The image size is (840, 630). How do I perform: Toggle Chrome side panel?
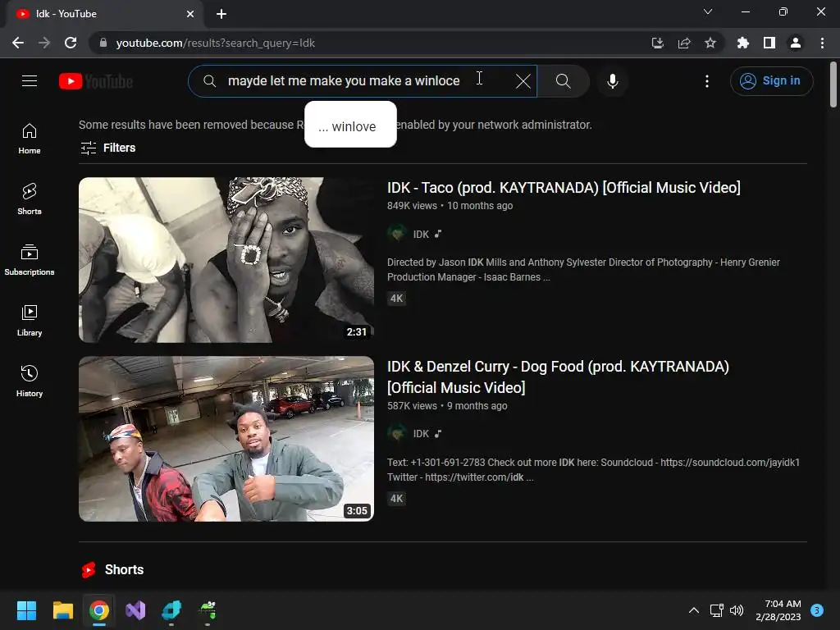point(769,43)
